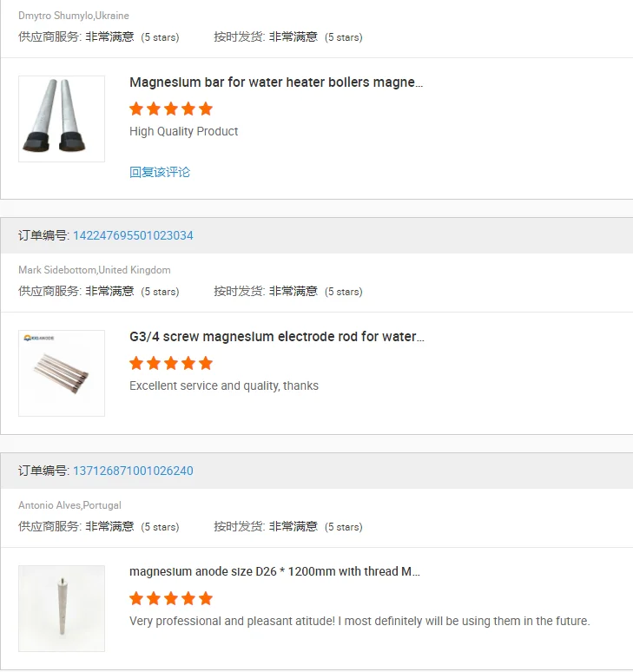Click the 'High Quality Product' review text
This screenshot has width=633, height=672.
(183, 131)
